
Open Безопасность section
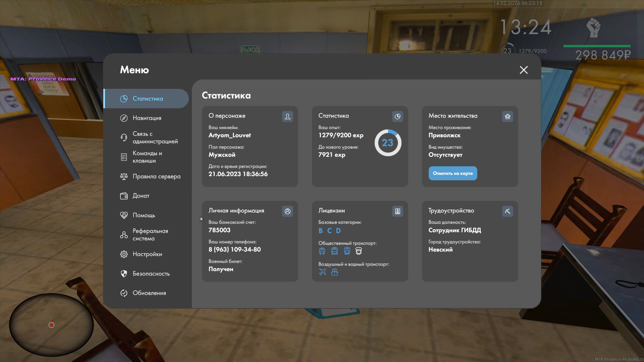[151, 274]
